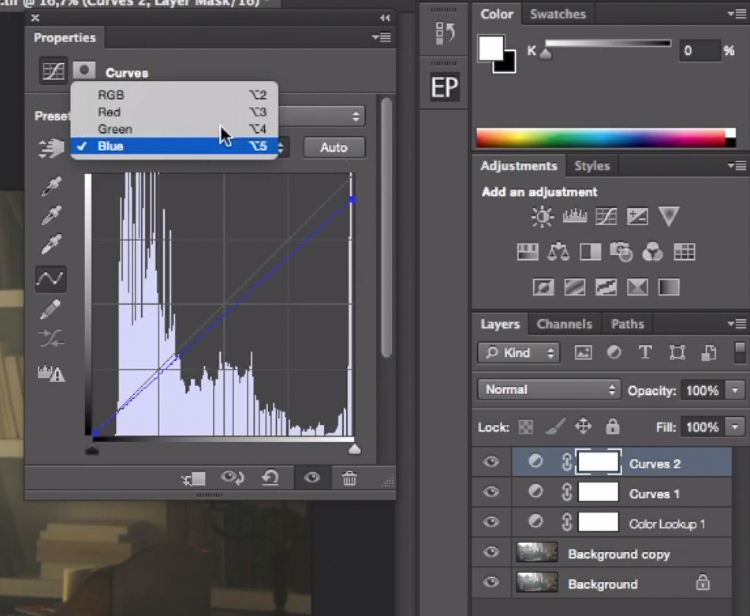This screenshot has height=616, width=750.
Task: Add a Threshold adjustment
Action: coord(606,287)
